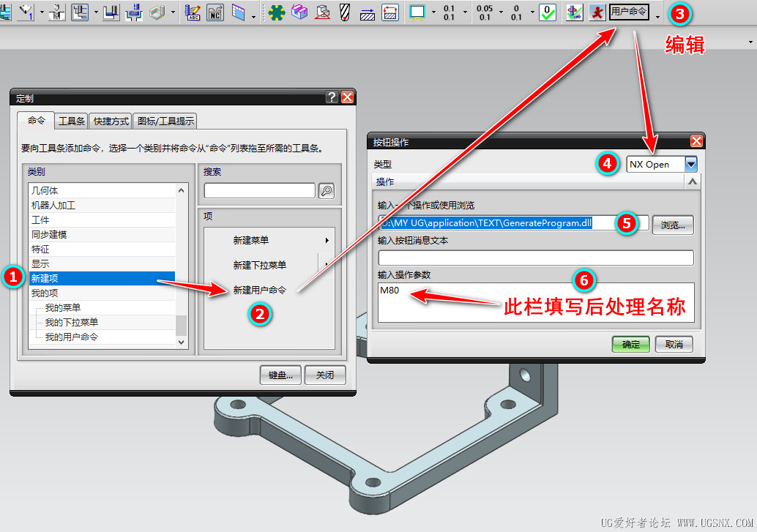Click the ABC pencil toolbar icon

(193, 12)
